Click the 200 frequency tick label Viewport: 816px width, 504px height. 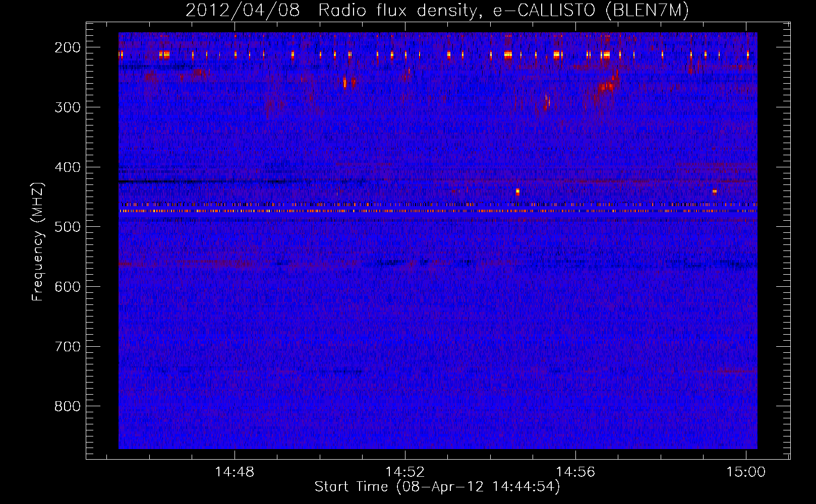tap(68, 47)
